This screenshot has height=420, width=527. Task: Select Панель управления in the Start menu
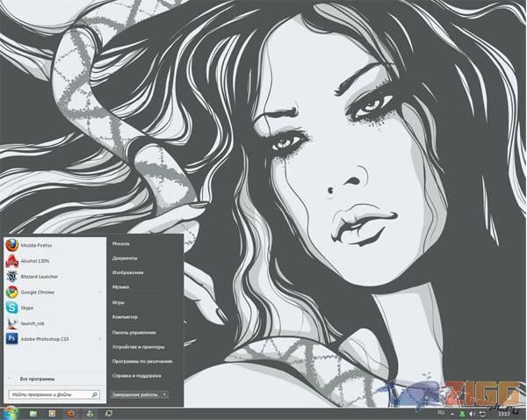click(x=134, y=332)
